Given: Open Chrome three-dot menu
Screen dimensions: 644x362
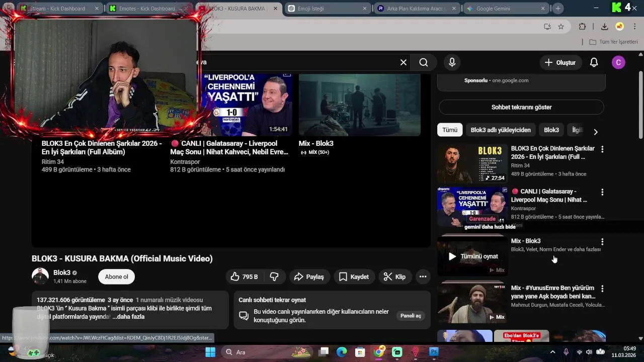Looking at the screenshot, I should 634,27.
